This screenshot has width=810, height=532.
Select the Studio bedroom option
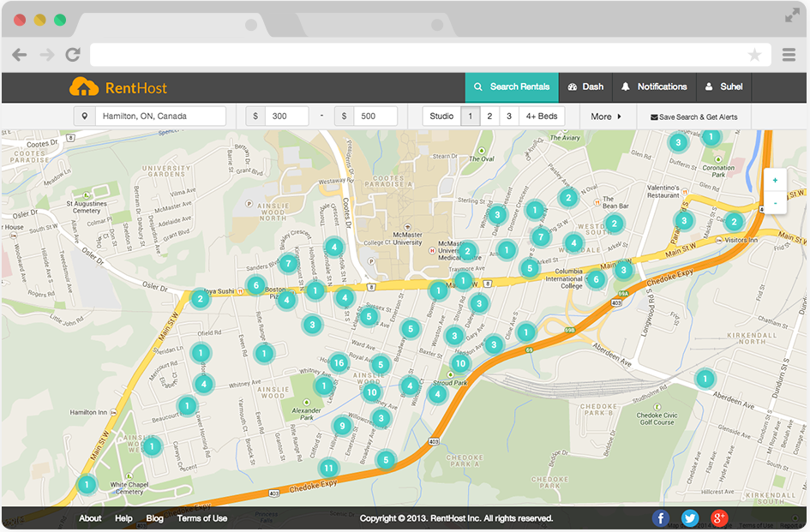click(441, 117)
